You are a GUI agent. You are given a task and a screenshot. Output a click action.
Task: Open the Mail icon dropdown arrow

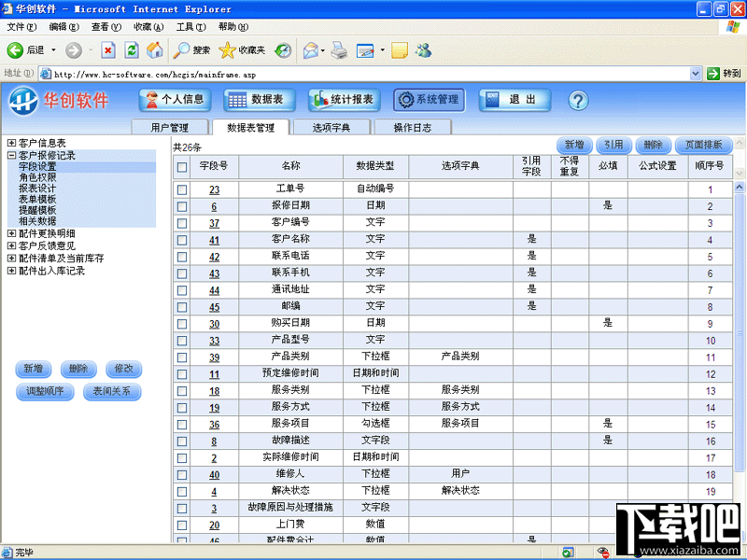[323, 50]
